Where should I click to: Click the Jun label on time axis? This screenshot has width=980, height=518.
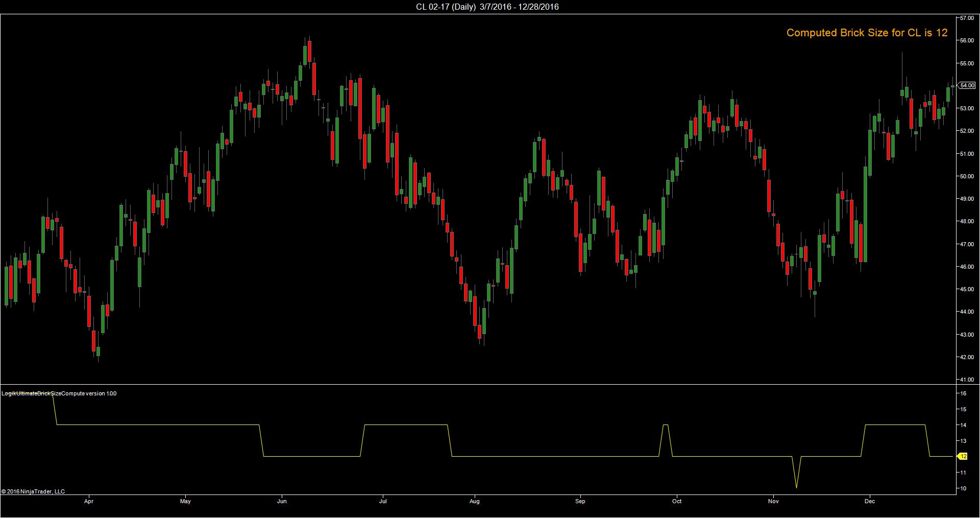click(x=282, y=501)
